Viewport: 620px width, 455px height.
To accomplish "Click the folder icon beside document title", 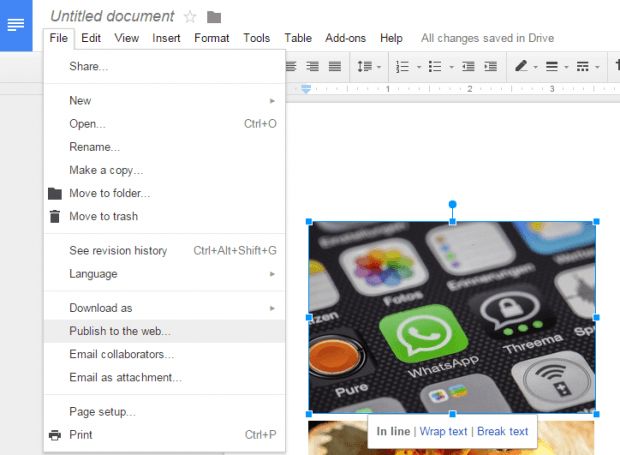I will point(214,17).
